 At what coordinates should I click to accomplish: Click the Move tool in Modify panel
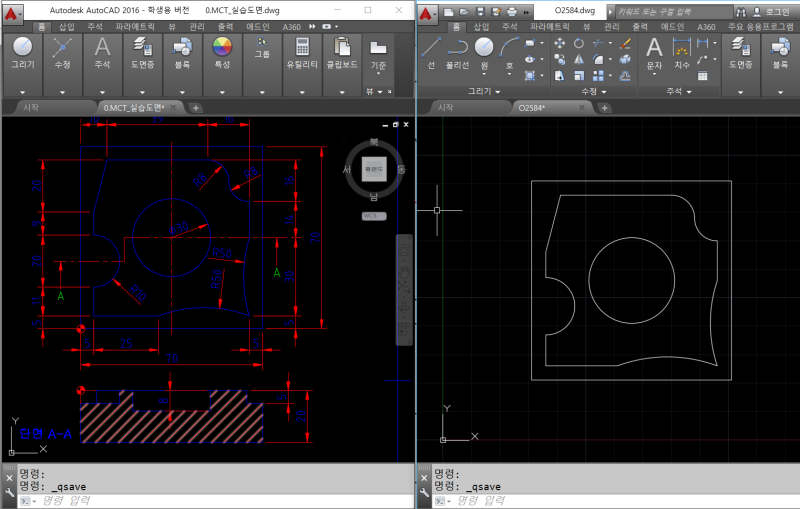[559, 43]
